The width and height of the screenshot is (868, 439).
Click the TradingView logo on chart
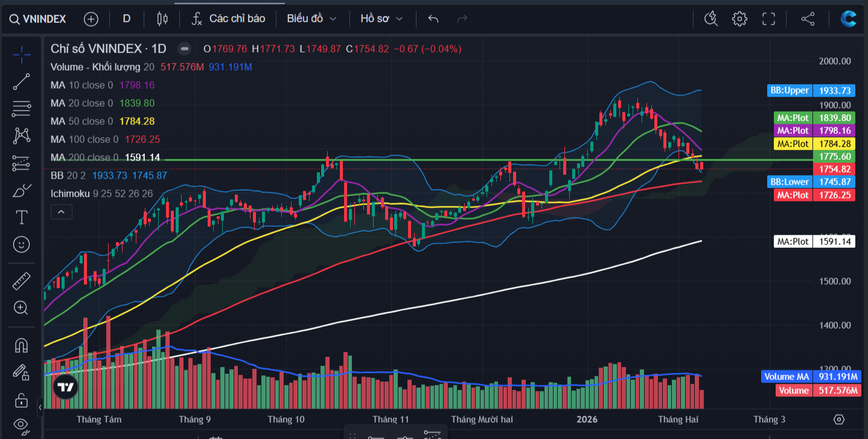pyautogui.click(x=65, y=387)
